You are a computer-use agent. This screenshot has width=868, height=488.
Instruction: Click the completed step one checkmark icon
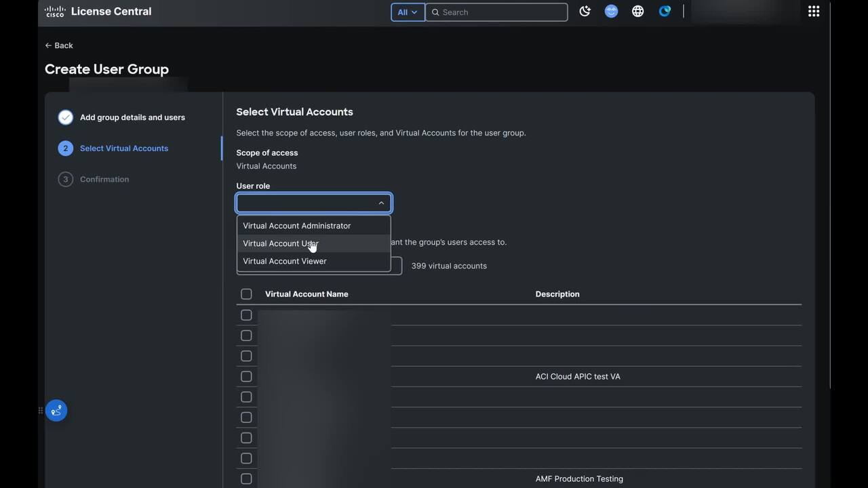(65, 117)
